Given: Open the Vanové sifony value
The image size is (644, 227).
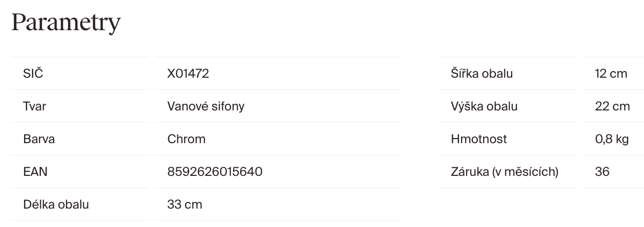Looking at the screenshot, I should click(205, 106).
